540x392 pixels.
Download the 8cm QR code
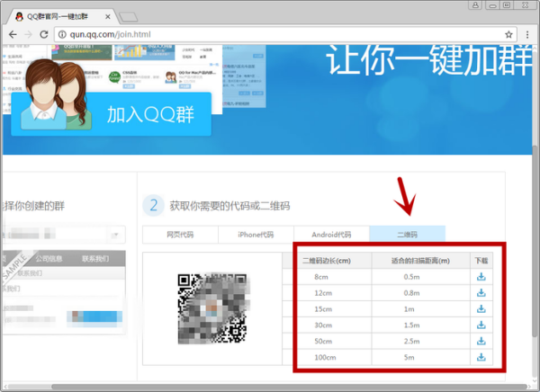click(x=481, y=277)
